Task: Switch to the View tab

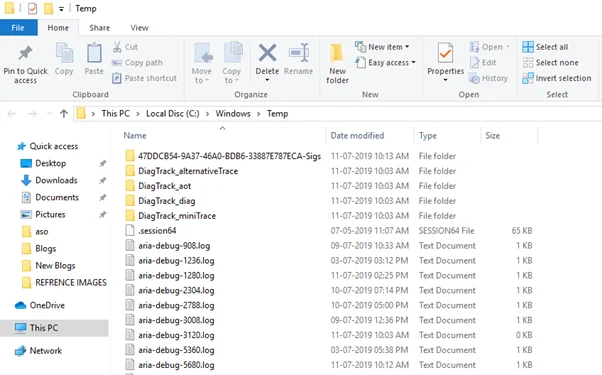Action: (x=139, y=28)
